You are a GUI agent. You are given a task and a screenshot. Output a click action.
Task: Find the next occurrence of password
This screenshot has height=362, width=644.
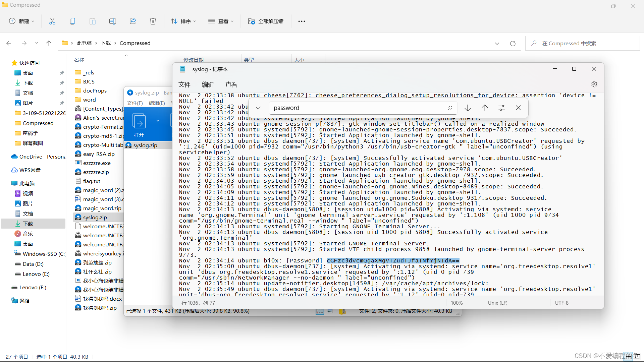click(468, 108)
